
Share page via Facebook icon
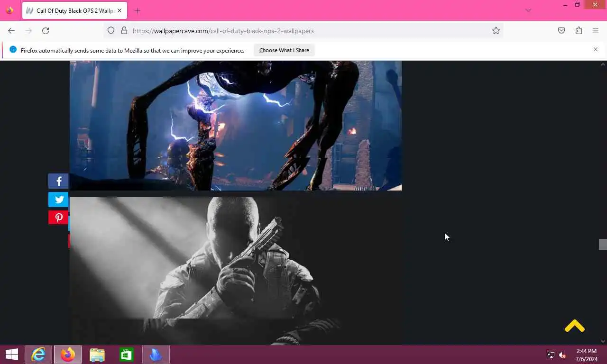(58, 181)
